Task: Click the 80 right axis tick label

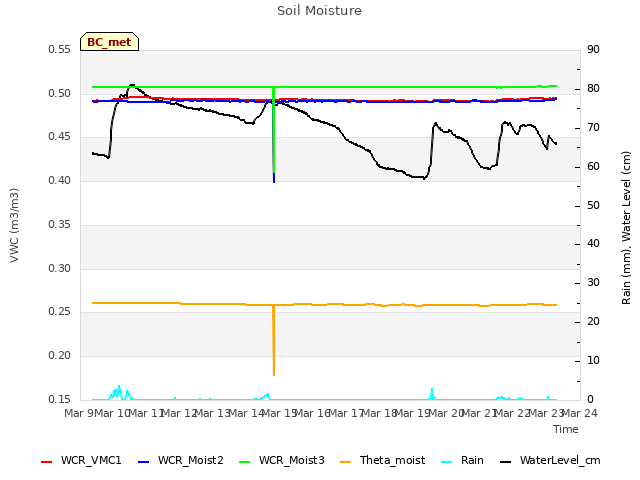Action: [x=593, y=89]
